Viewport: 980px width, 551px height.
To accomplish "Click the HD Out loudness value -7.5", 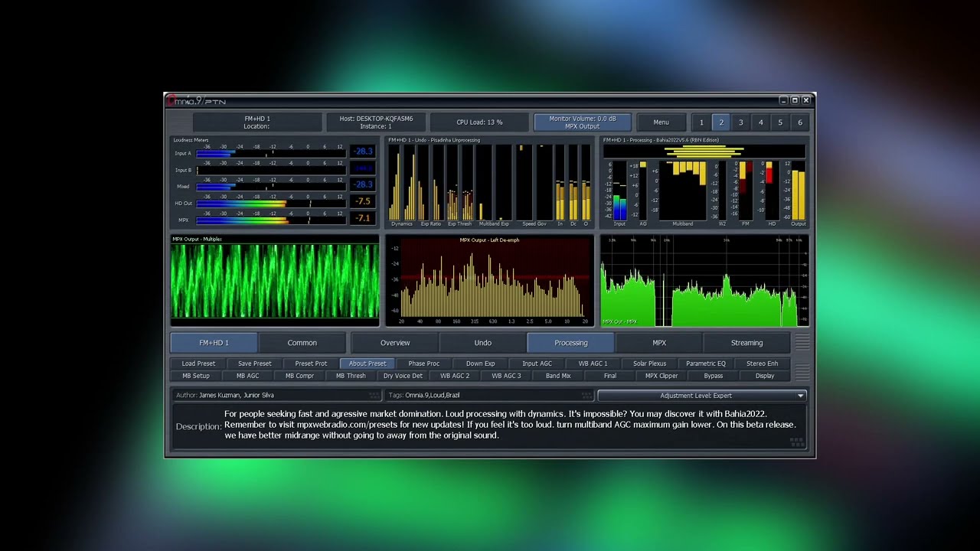I will [363, 201].
